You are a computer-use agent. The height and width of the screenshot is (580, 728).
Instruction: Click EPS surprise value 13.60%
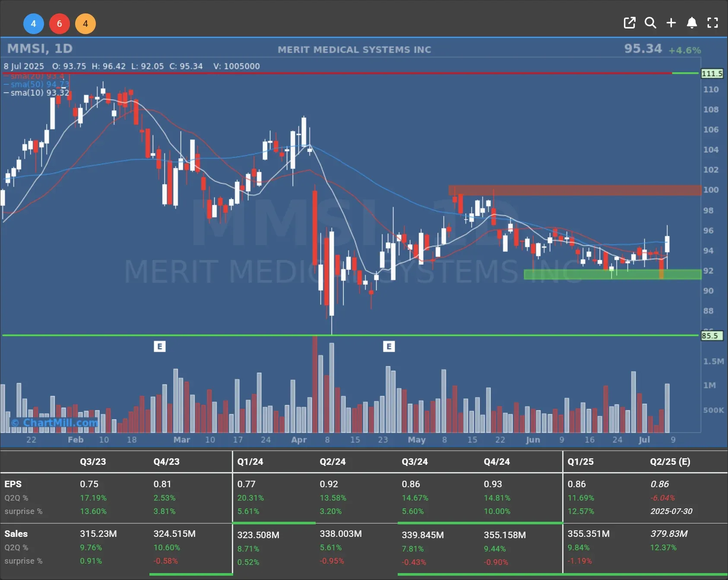point(93,511)
